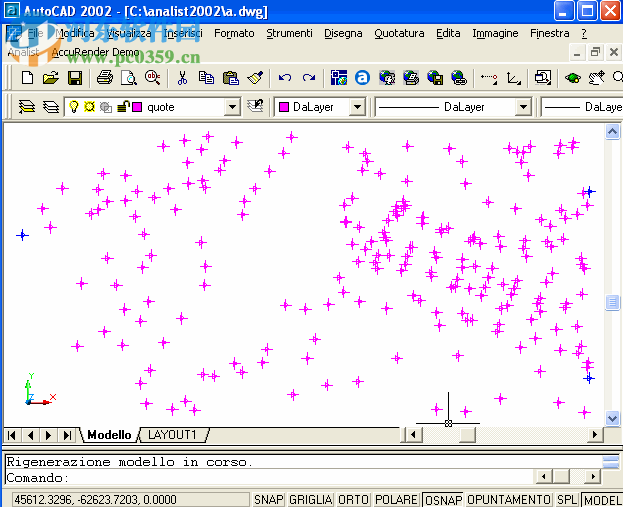Screen dimensions: 623x507
Task: Jump to last layout tab arrow
Action: pyautogui.click(x=67, y=435)
